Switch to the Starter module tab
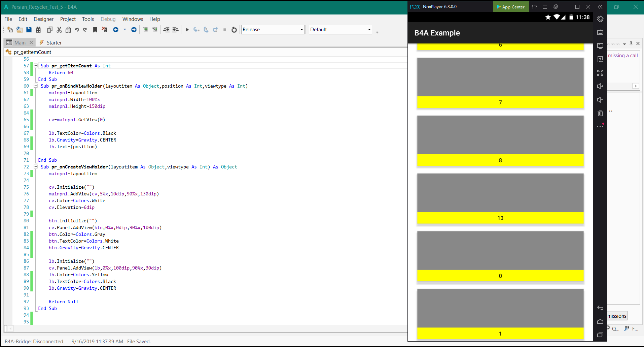 point(54,42)
